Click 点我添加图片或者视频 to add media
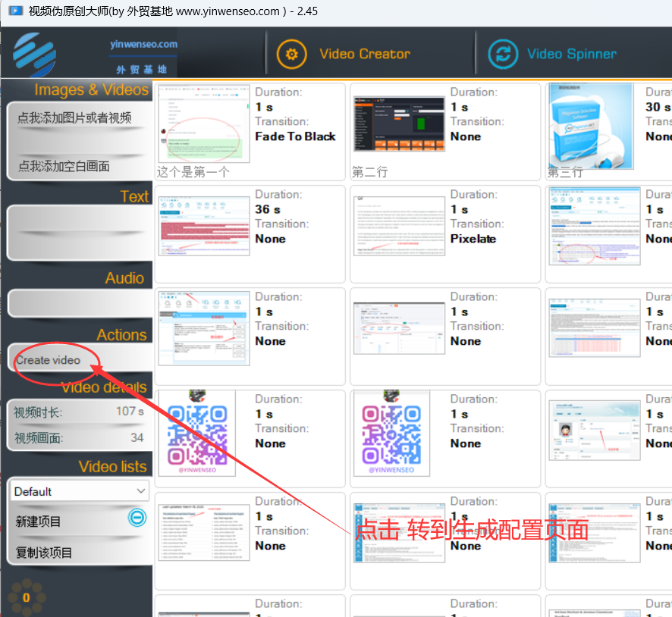Viewport: 672px width, 617px height. (74, 117)
